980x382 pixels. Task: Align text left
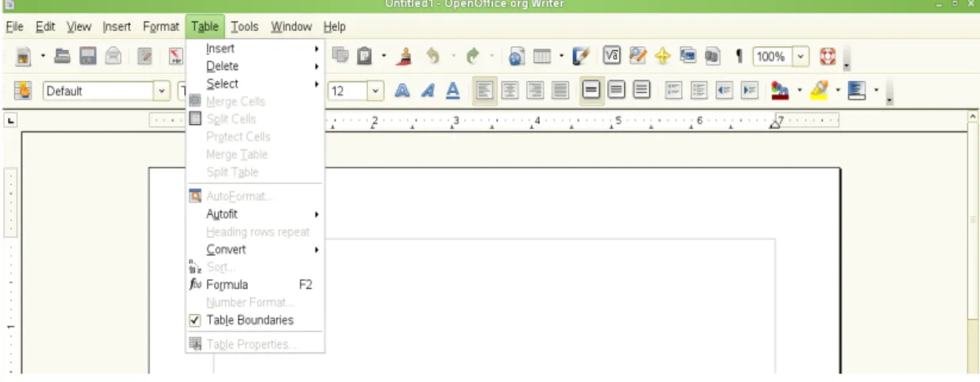(485, 91)
